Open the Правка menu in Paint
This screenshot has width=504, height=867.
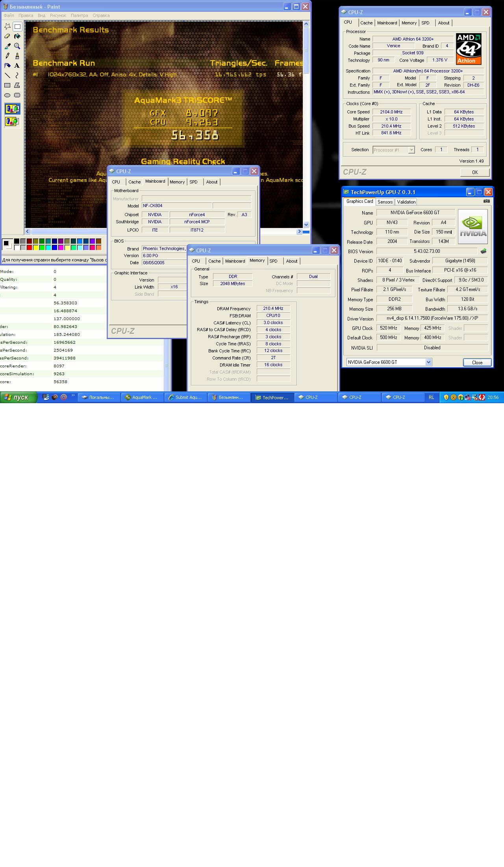26,15
